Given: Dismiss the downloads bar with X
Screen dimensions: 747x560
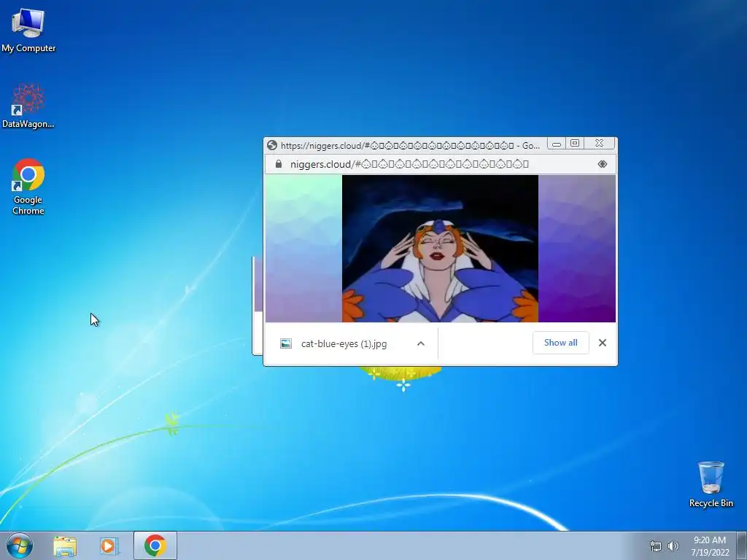Looking at the screenshot, I should (x=602, y=343).
